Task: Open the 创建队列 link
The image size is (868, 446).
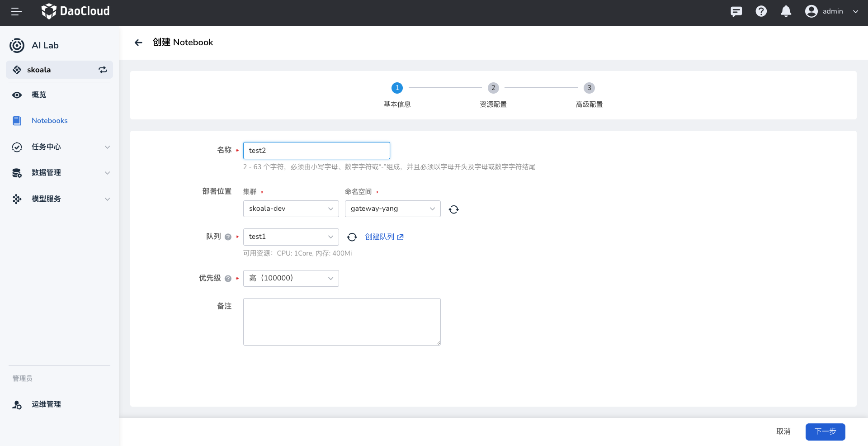Action: (x=384, y=237)
